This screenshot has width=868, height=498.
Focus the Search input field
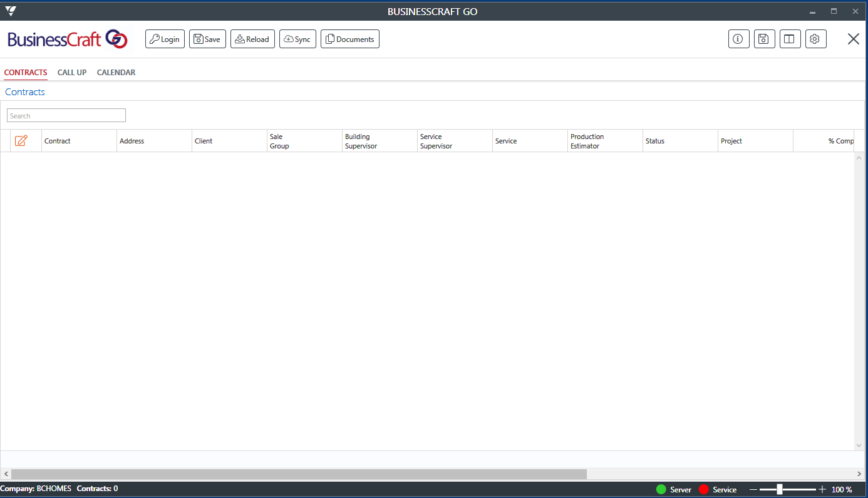pos(66,115)
